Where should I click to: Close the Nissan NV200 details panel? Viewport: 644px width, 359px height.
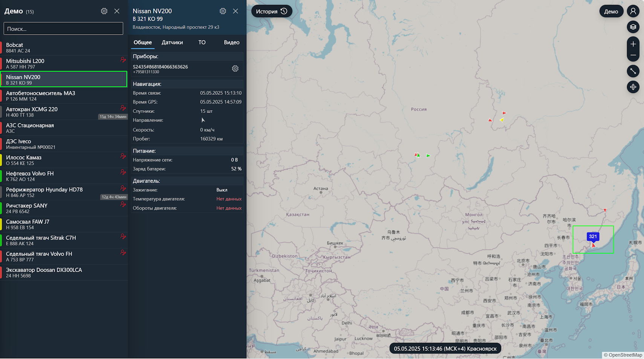[x=236, y=11]
